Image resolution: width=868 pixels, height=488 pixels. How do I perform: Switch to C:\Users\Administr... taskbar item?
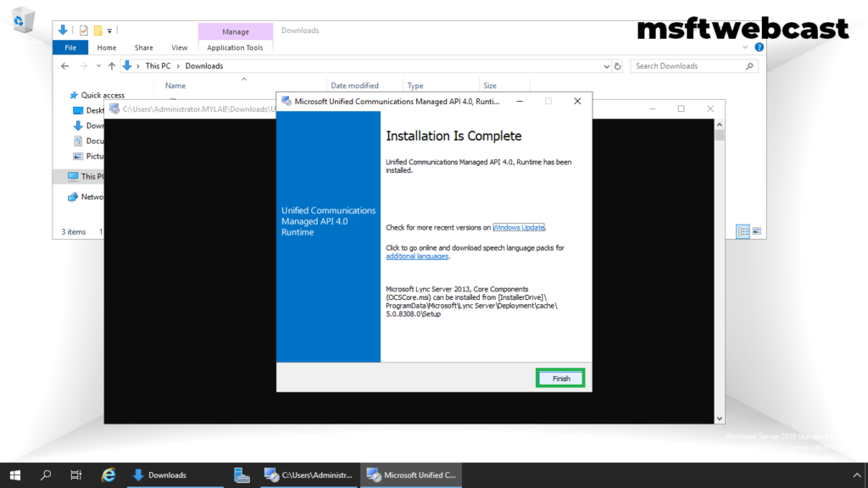(309, 475)
